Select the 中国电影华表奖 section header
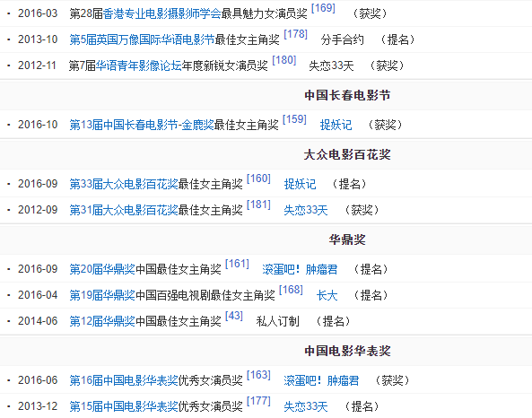This screenshot has width=532, height=418. coord(347,351)
